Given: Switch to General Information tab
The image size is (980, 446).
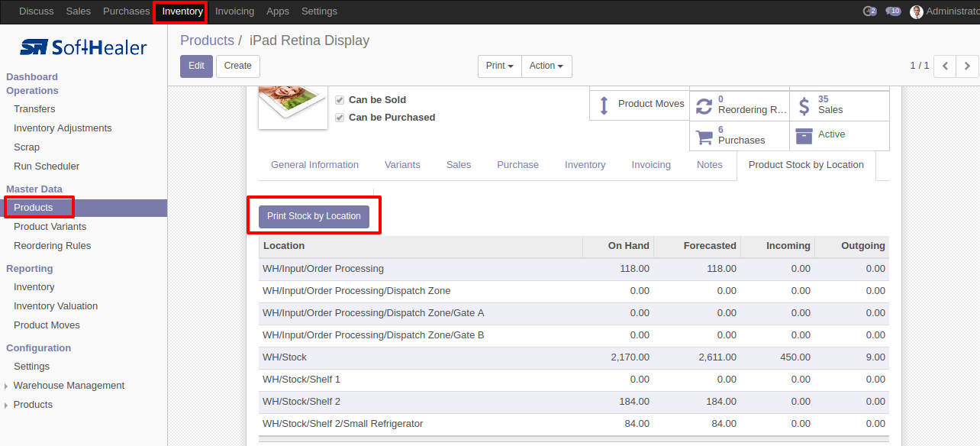Looking at the screenshot, I should coord(314,165).
